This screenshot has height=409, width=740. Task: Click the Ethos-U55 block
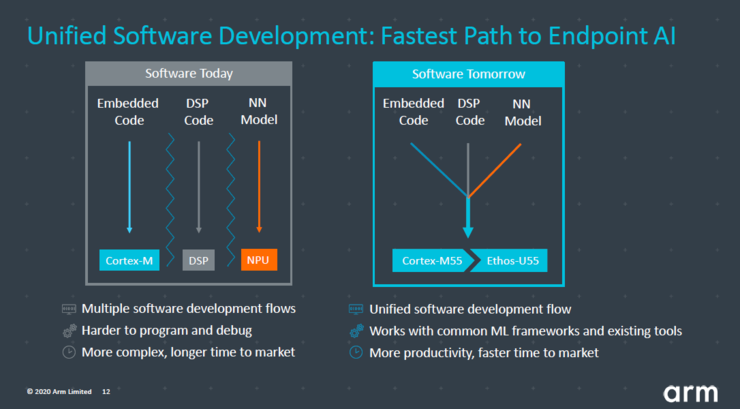(512, 261)
